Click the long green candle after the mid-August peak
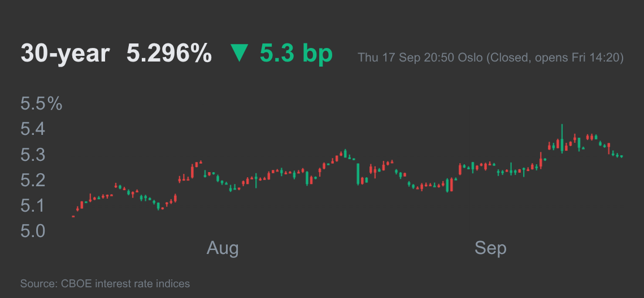Screen dimensions: 644x298 (x=358, y=174)
